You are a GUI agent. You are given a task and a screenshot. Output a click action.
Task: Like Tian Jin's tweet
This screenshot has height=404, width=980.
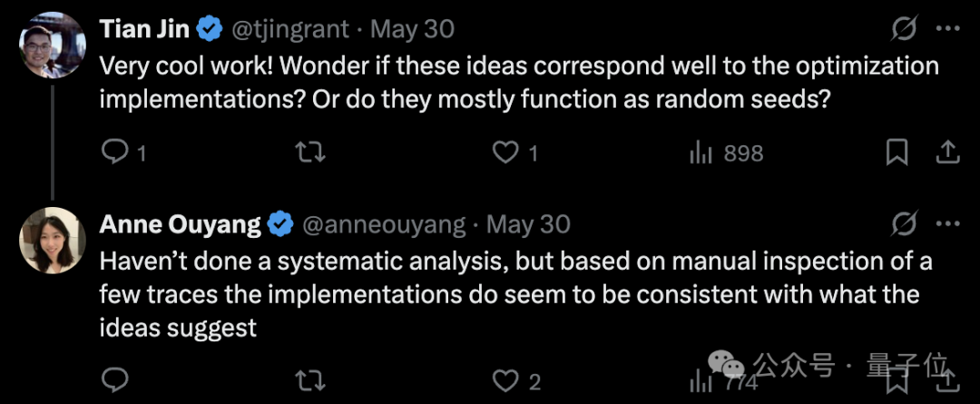(515, 153)
